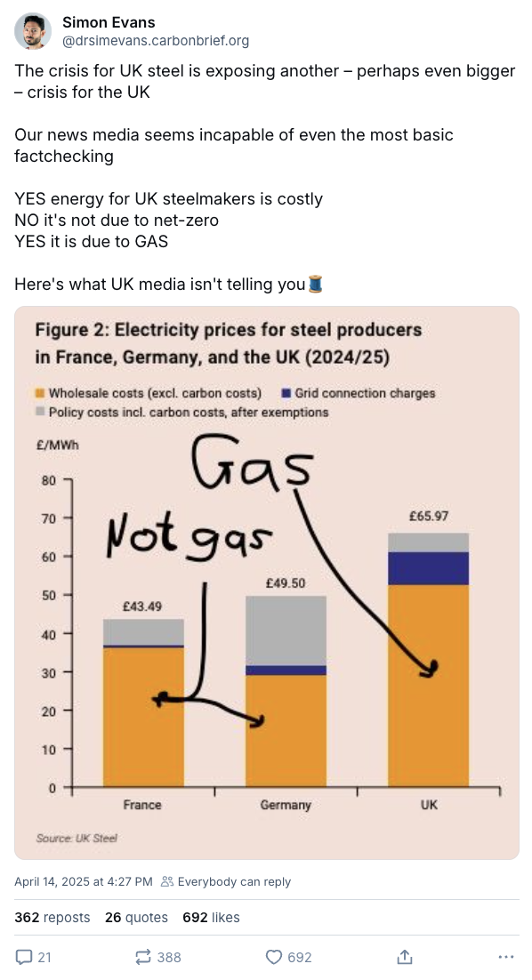Open the 692 likes list
The width and height of the screenshot is (532, 980).
click(x=211, y=917)
